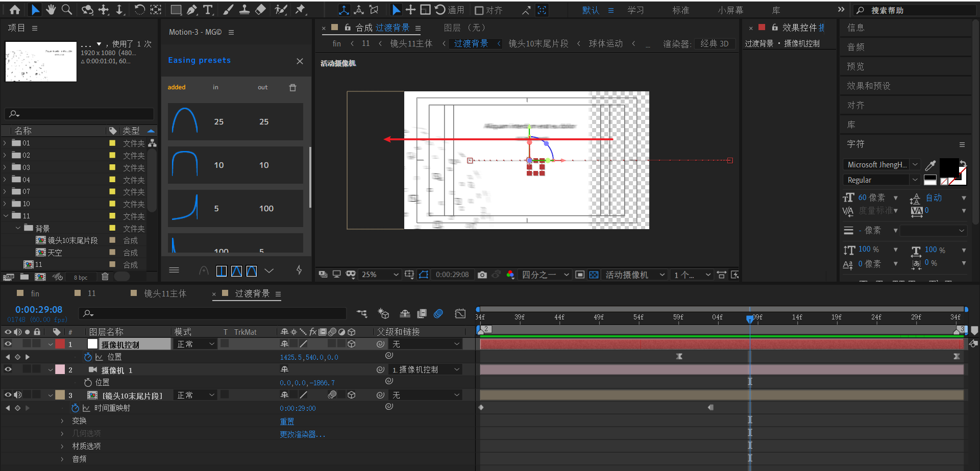This screenshot has width=980, height=471.
Task: Go to the Home screen icon
Action: click(x=15, y=10)
